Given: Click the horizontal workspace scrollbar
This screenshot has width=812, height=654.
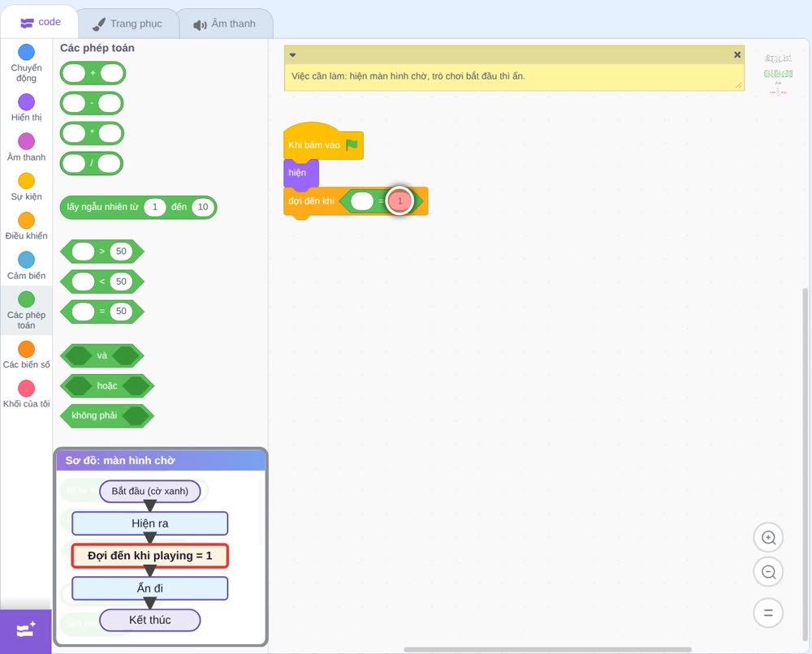Looking at the screenshot, I should point(547,649).
